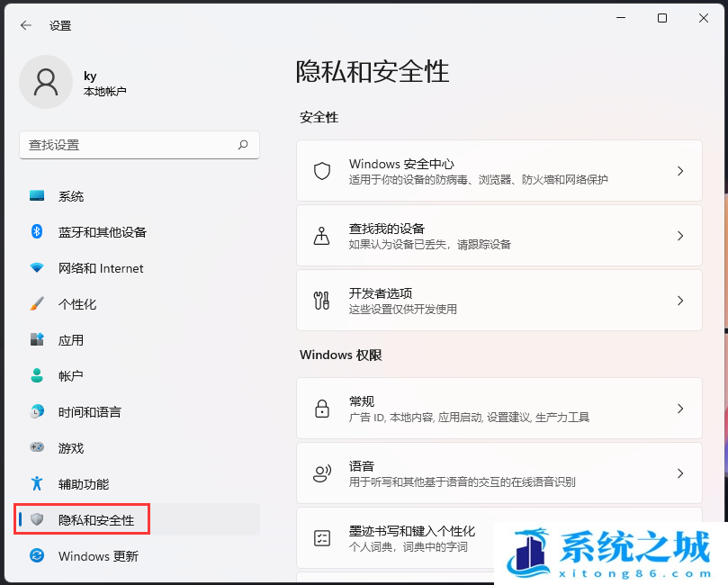
Task: Select 蓝牙和其他设备 in the sidebar
Action: tap(138, 231)
